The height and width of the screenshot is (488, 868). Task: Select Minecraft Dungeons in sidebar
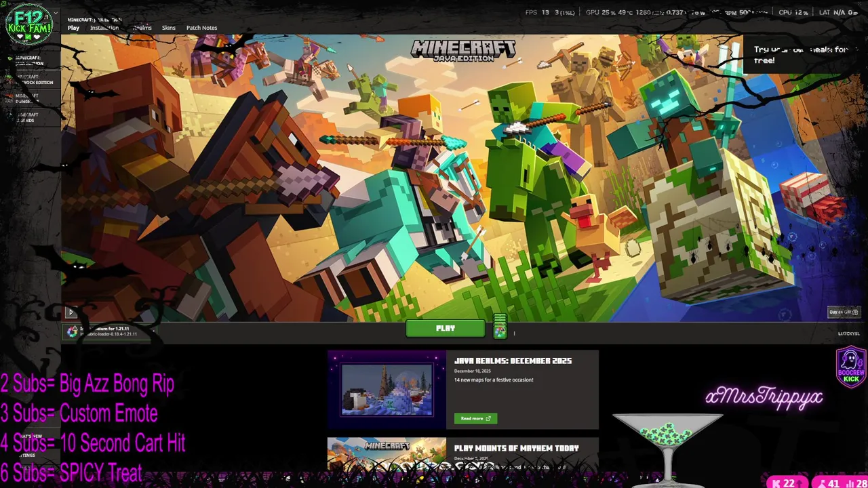point(30,99)
